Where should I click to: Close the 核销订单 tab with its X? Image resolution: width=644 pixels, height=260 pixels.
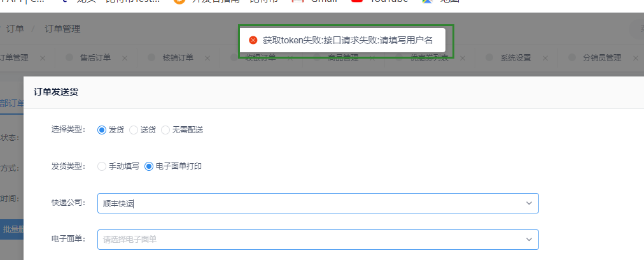pos(207,58)
